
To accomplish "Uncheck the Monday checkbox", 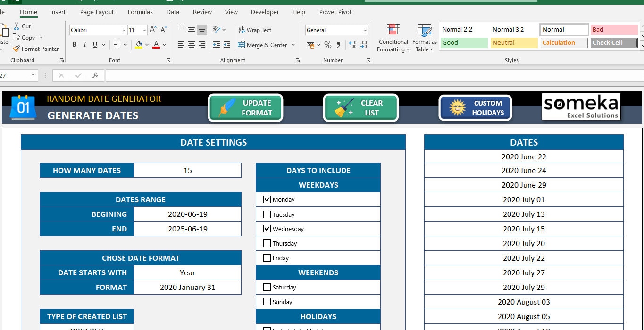I will click(267, 199).
